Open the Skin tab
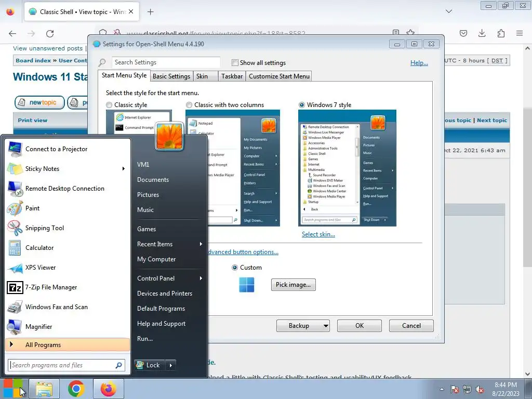 click(206, 76)
